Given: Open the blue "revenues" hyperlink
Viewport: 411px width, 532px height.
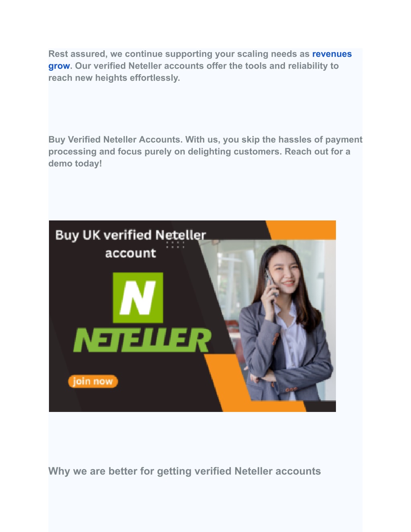Looking at the screenshot, I should (x=332, y=54).
